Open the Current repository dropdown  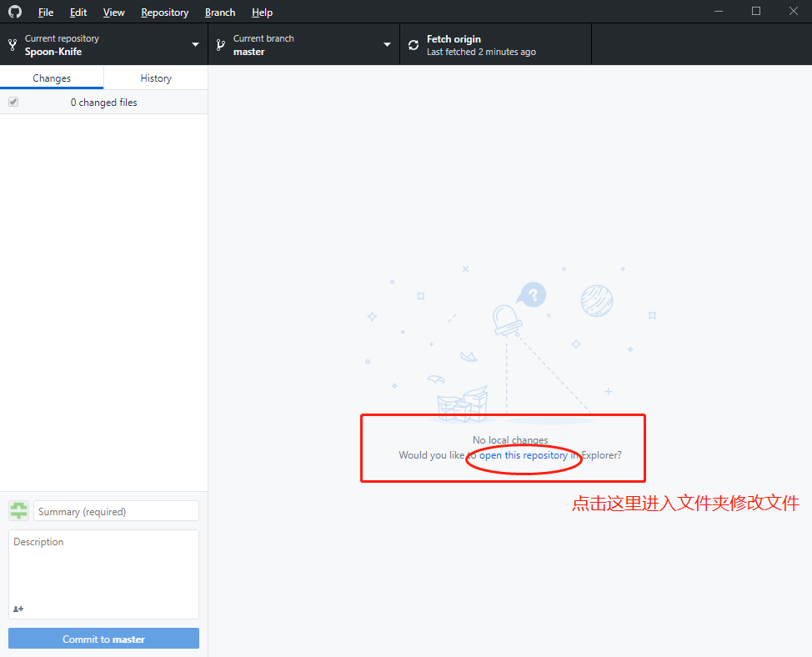click(x=195, y=44)
